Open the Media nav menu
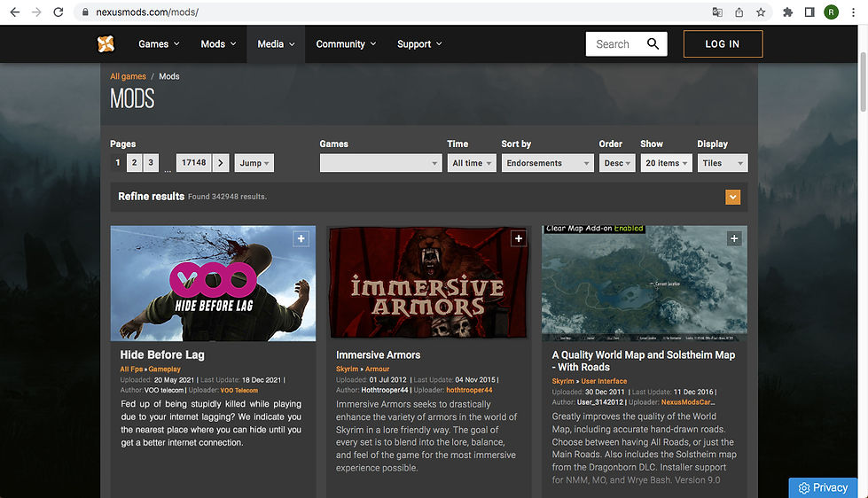The width and height of the screenshot is (868, 498). (276, 43)
